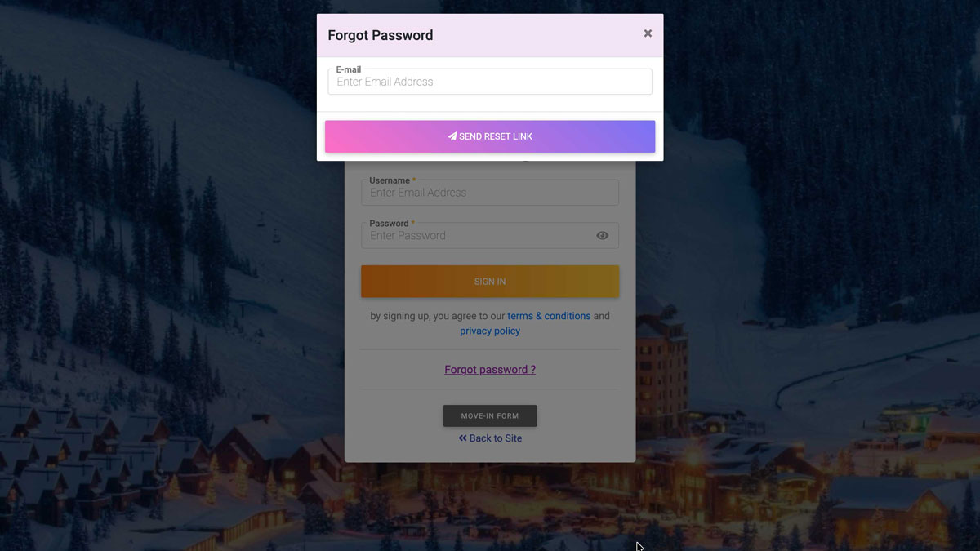Click the Forgot Password dialog heading
Image resolution: width=980 pixels, height=551 pixels.
pos(381,35)
